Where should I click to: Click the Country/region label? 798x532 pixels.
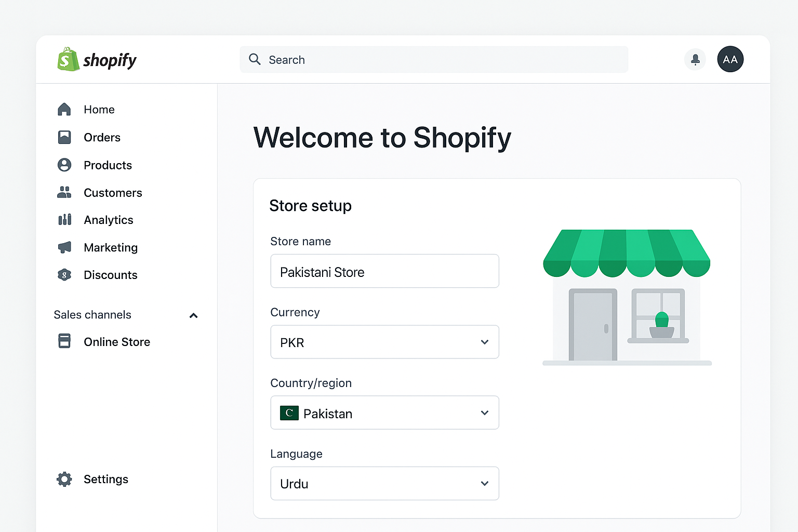(x=311, y=383)
